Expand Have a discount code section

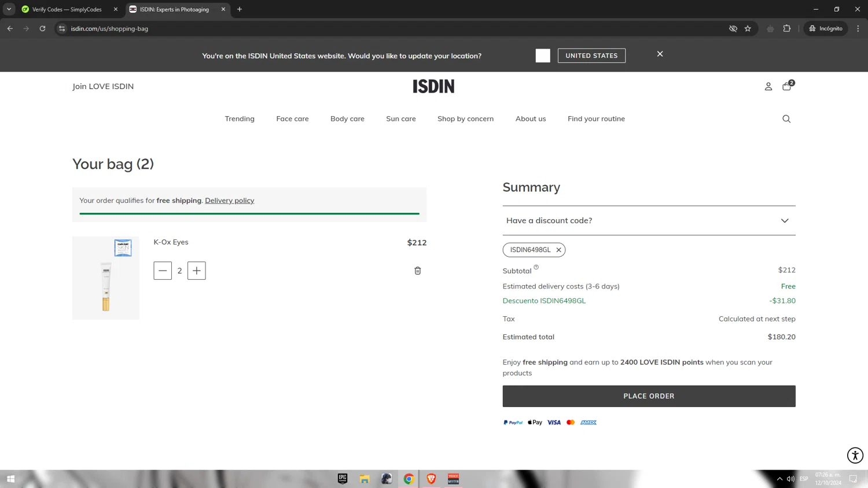click(649, 220)
